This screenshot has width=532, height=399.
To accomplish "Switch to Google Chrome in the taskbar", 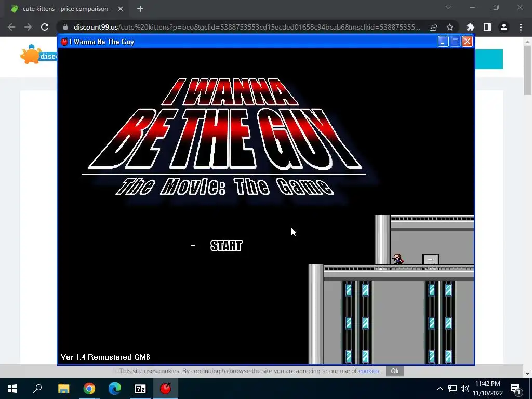I will (x=89, y=389).
